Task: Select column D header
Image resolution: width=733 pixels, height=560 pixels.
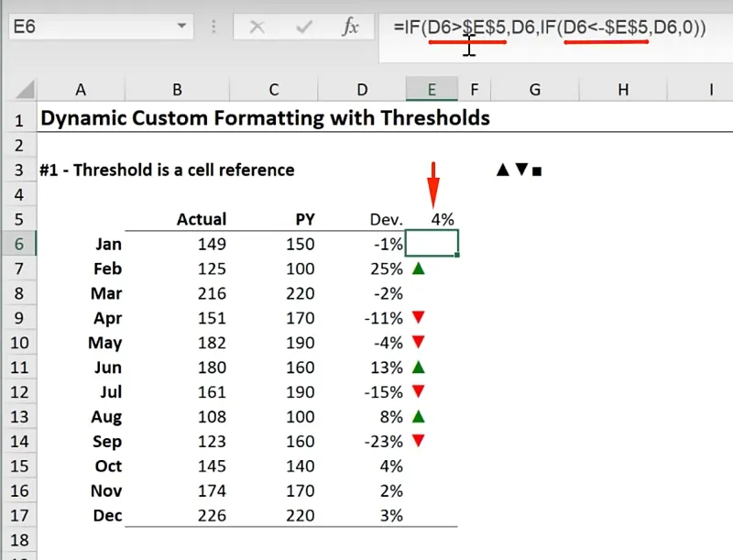Action: pyautogui.click(x=363, y=89)
